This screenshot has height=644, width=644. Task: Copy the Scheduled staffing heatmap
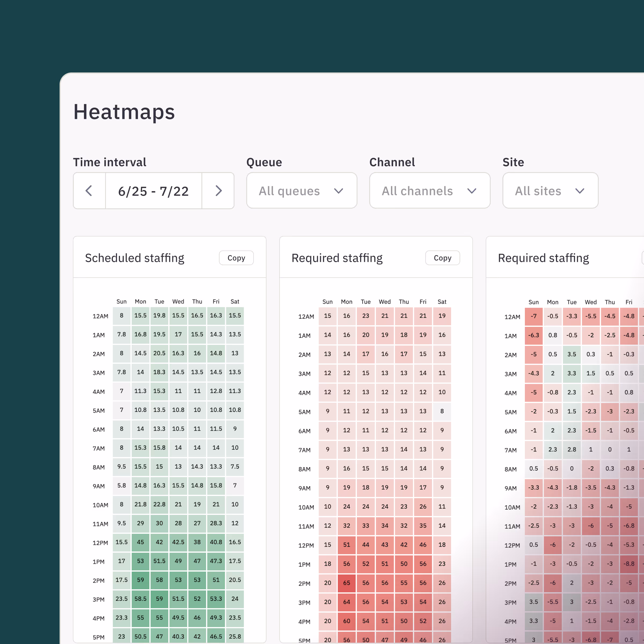pos(236,258)
